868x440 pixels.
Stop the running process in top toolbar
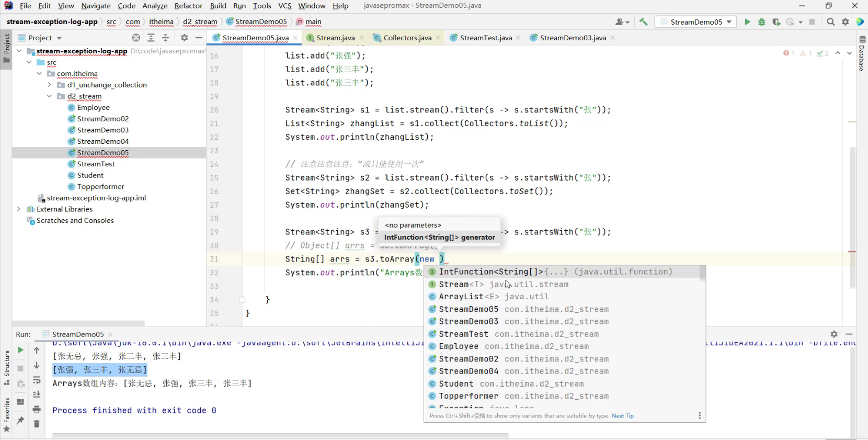pos(812,22)
